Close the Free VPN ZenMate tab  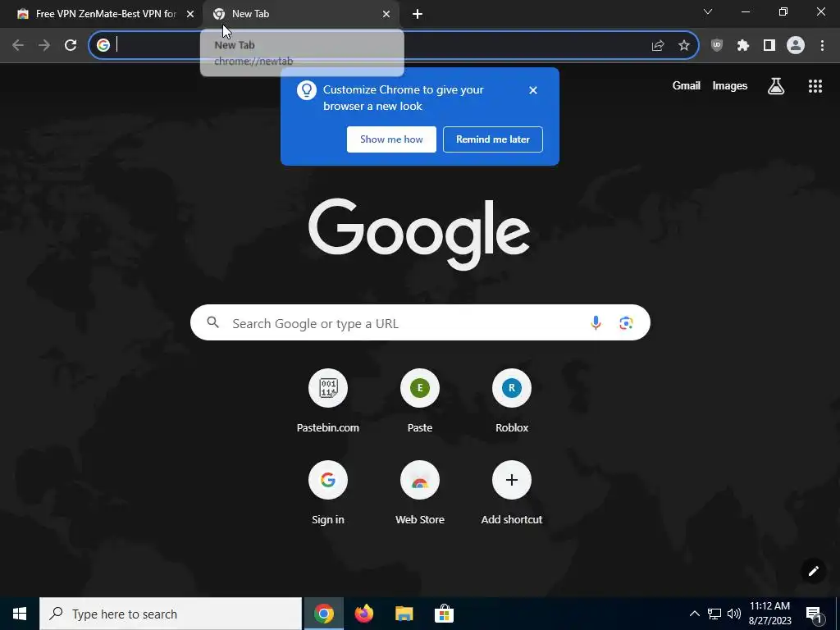pos(190,14)
